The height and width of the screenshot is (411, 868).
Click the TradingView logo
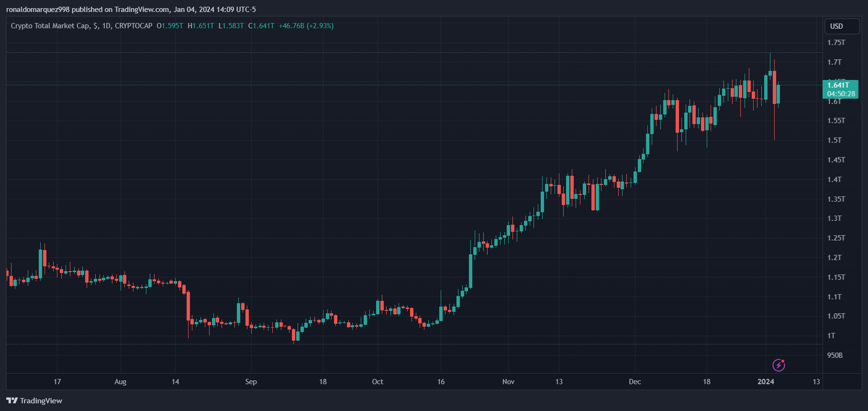point(34,400)
